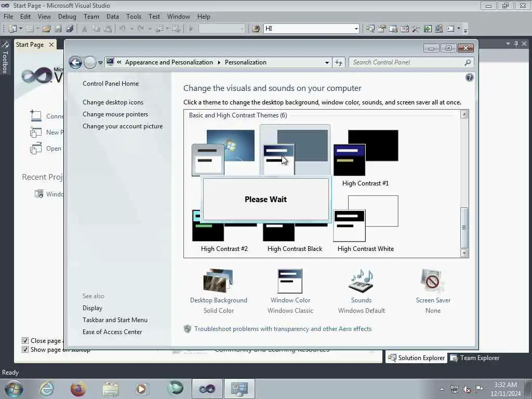Toggle the Show page on startup checkbox
The width and height of the screenshot is (532, 399).
click(25, 349)
